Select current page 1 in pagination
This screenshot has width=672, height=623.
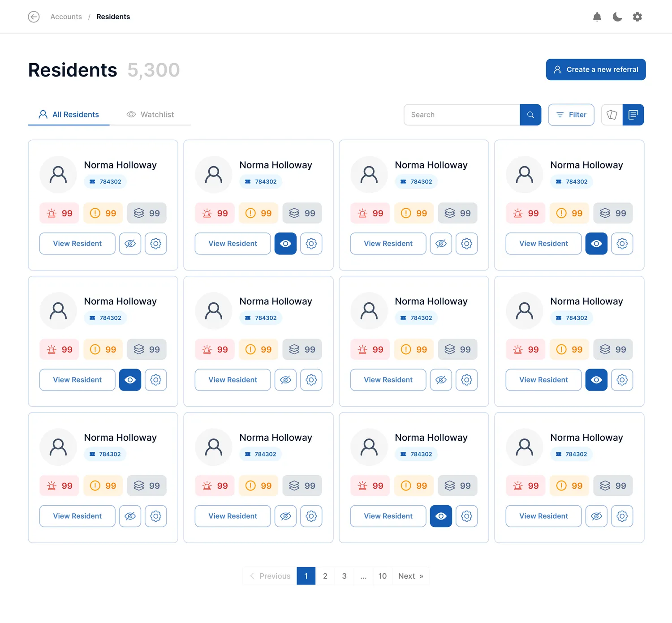click(306, 576)
